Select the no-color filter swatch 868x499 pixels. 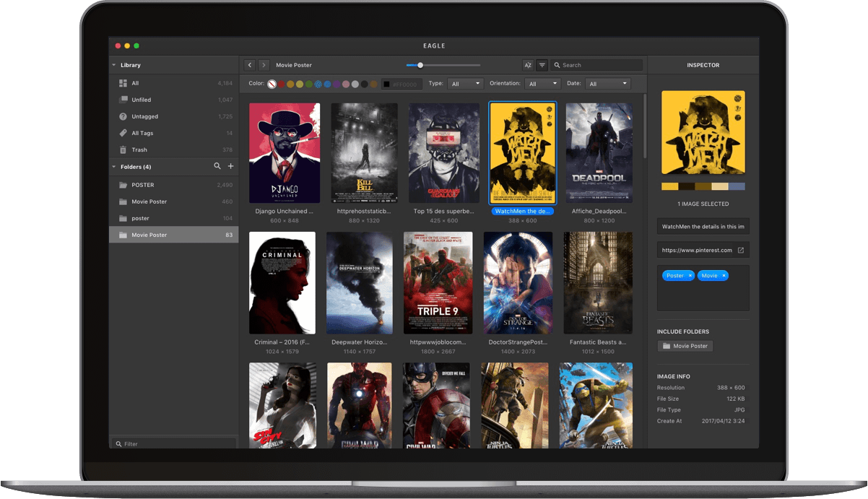tap(272, 84)
